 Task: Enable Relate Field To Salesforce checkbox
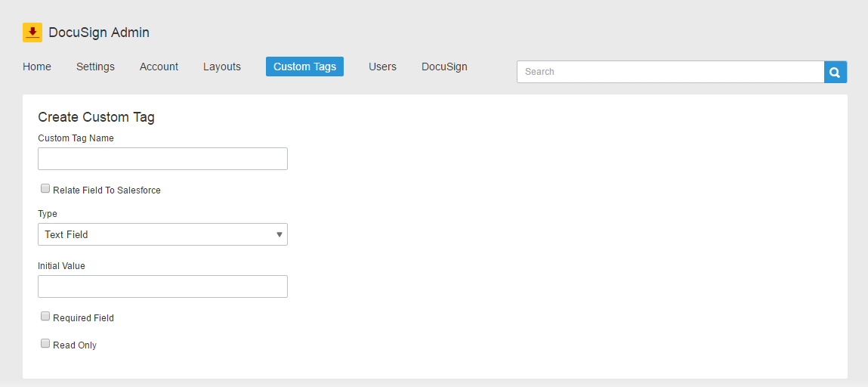[x=45, y=189]
